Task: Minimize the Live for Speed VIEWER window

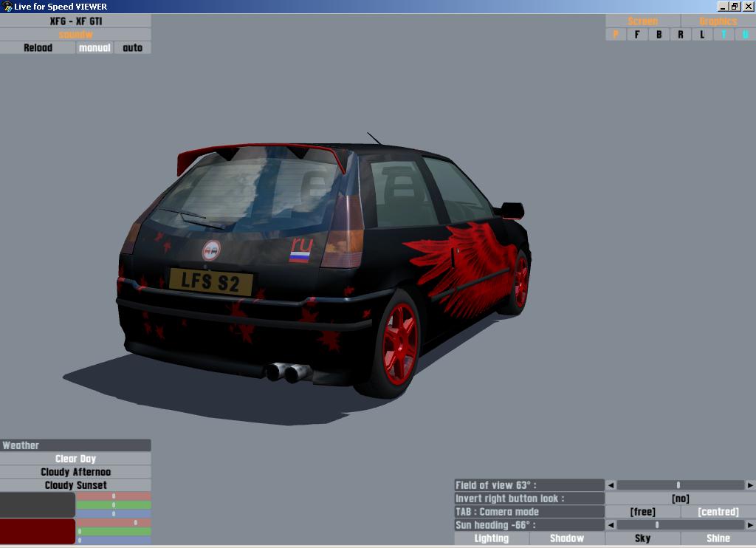Action: 722,6
